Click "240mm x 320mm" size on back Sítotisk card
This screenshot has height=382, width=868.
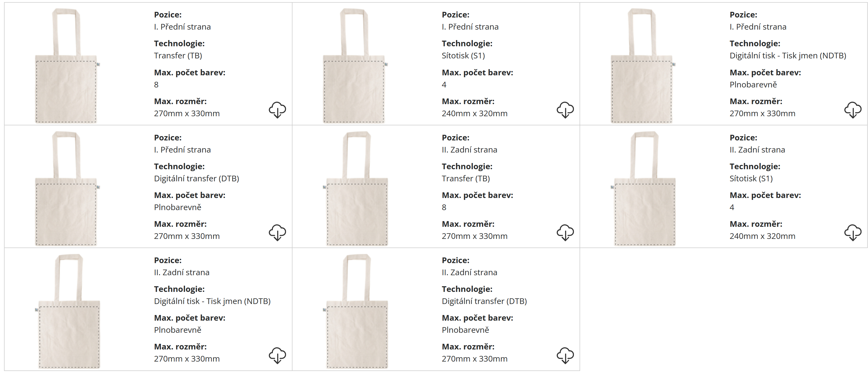(x=762, y=236)
